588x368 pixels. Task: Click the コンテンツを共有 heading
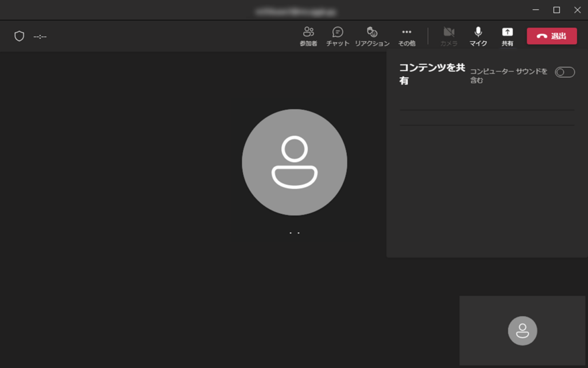pos(432,73)
